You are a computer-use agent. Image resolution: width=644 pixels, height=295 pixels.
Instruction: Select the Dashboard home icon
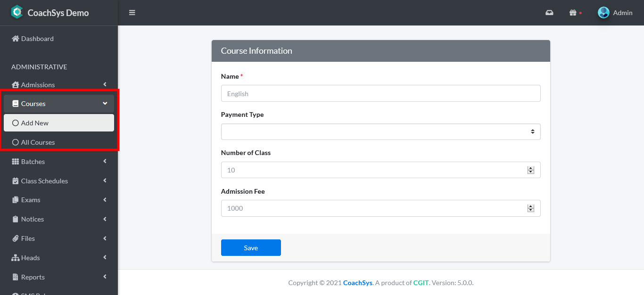pyautogui.click(x=16, y=38)
